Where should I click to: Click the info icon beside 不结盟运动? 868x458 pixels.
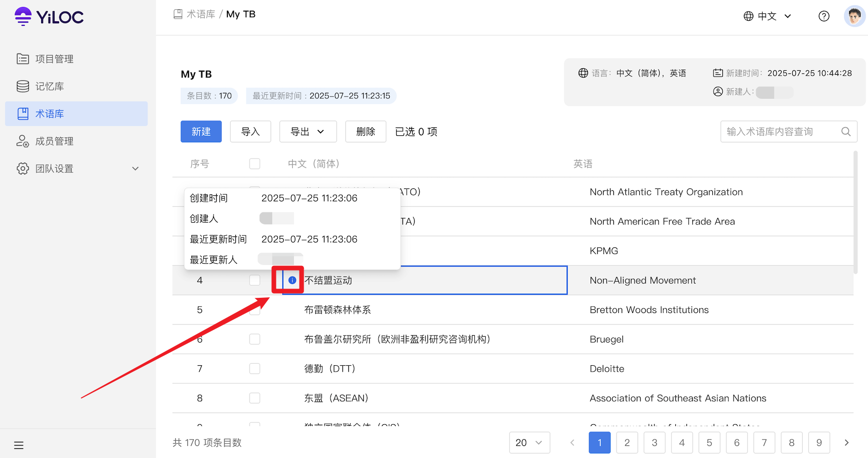tap(292, 280)
